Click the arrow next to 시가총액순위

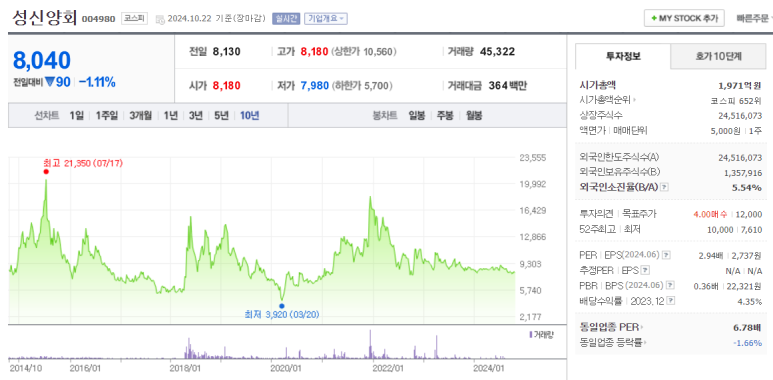pyautogui.click(x=635, y=101)
